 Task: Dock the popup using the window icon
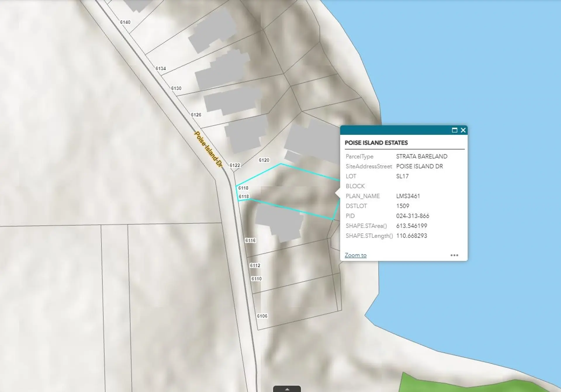(455, 131)
